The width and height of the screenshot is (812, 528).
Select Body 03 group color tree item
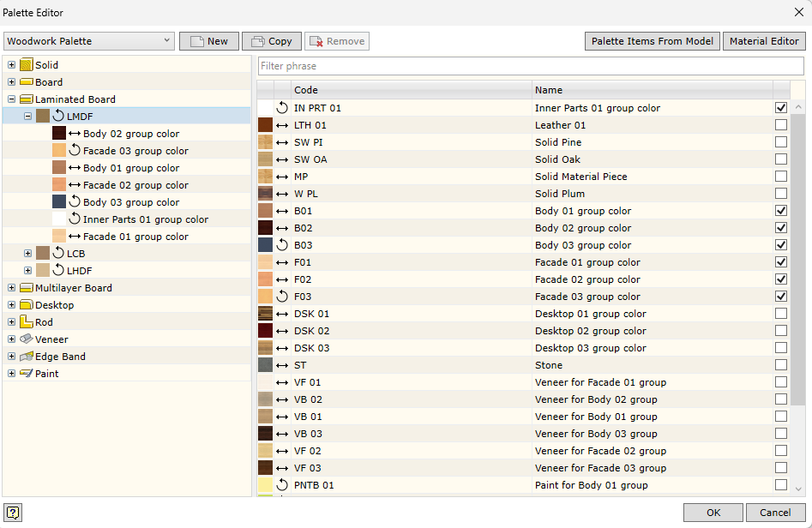click(131, 202)
